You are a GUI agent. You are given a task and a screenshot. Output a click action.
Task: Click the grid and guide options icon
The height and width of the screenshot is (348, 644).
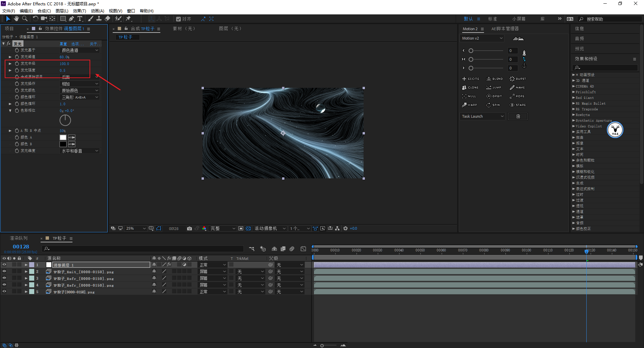pyautogui.click(x=151, y=229)
